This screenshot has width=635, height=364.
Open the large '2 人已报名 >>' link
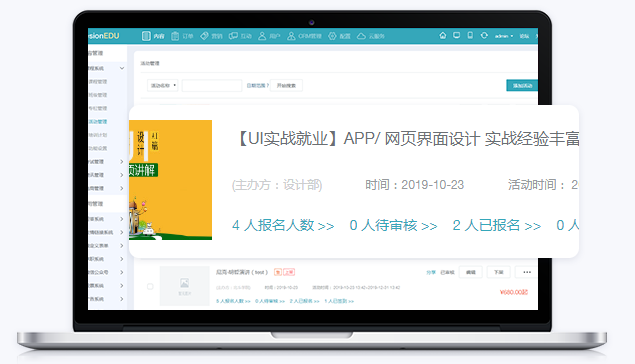(x=497, y=225)
